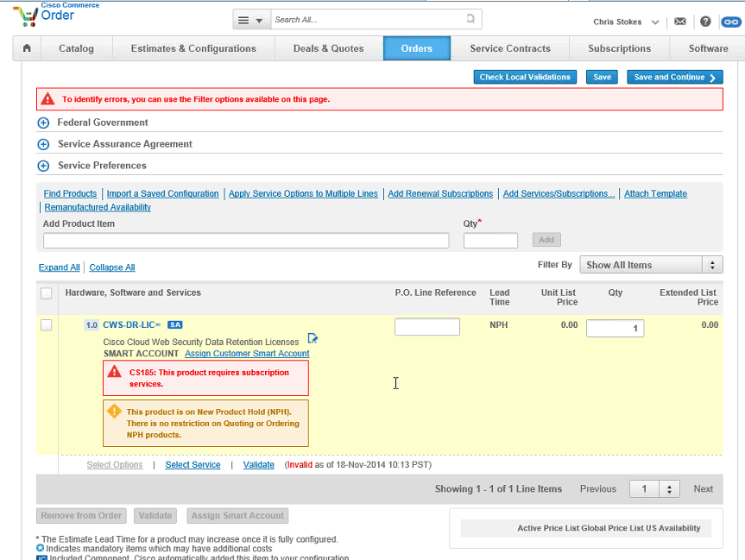Viewport: 745px width, 560px height.
Task: Click the line item Qty field showing 1
Action: [615, 328]
